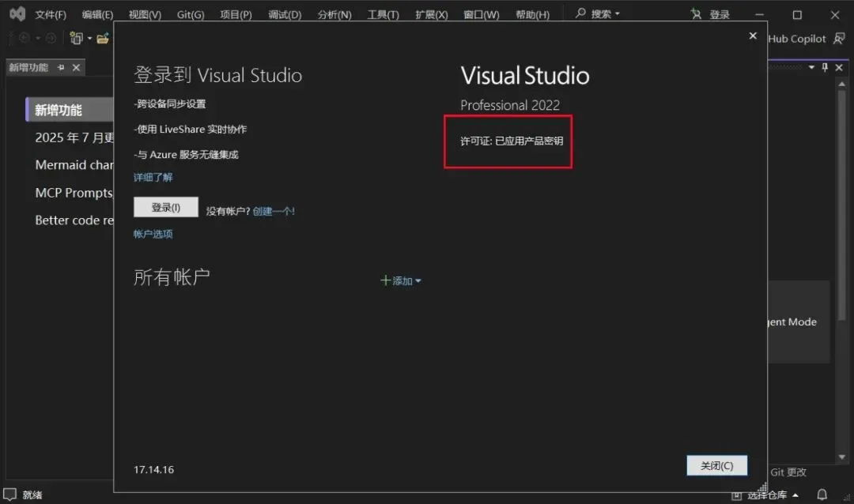Viewport: 854px width, 504px height.
Task: Open the 窗口(W) menu
Action: (x=482, y=15)
